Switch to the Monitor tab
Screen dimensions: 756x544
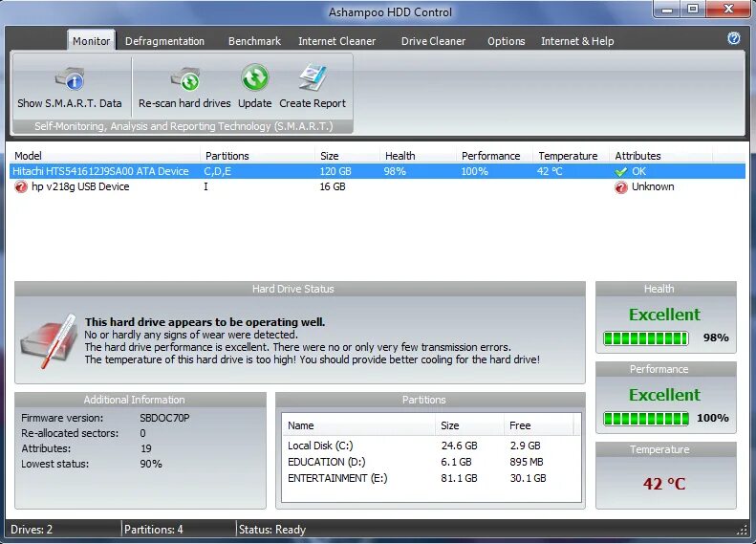tap(91, 41)
